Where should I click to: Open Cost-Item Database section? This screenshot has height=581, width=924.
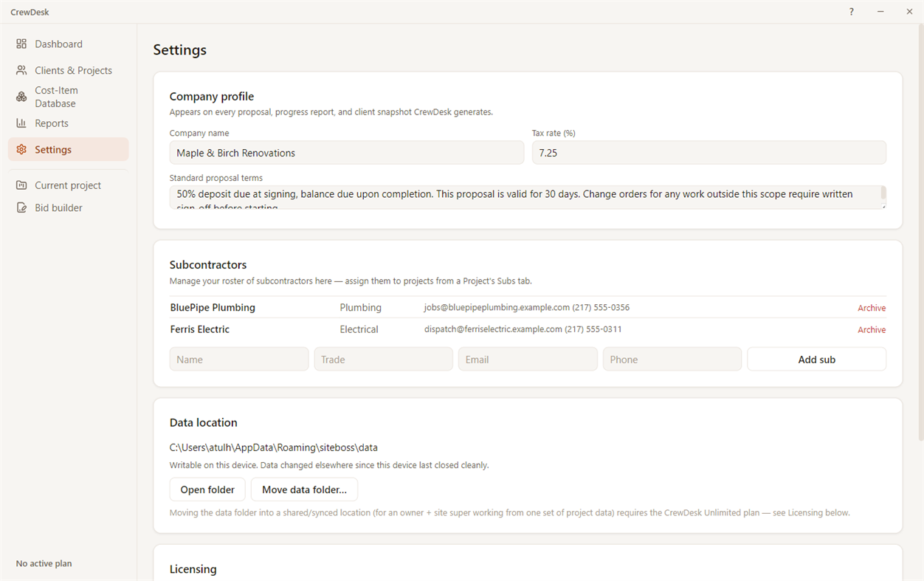pyautogui.click(x=68, y=97)
